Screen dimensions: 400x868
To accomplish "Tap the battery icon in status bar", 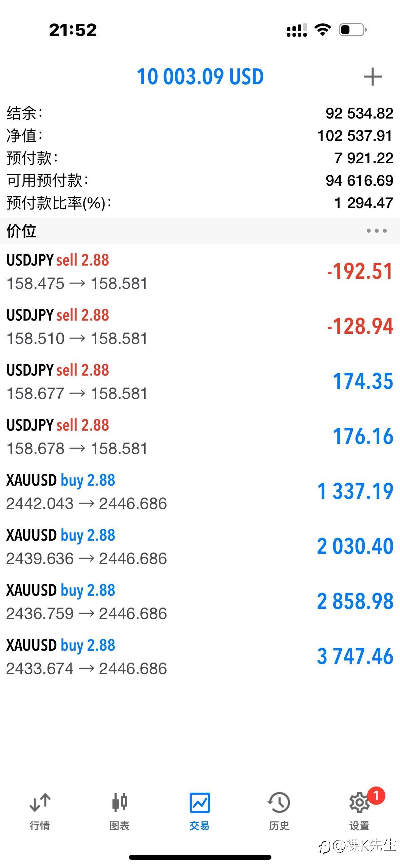I will pos(352,30).
